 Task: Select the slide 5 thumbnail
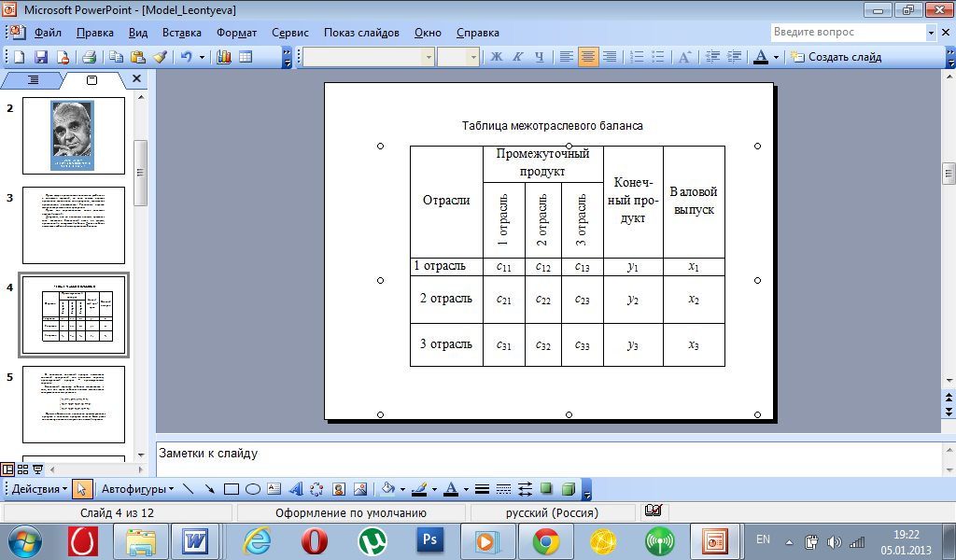[x=74, y=403]
